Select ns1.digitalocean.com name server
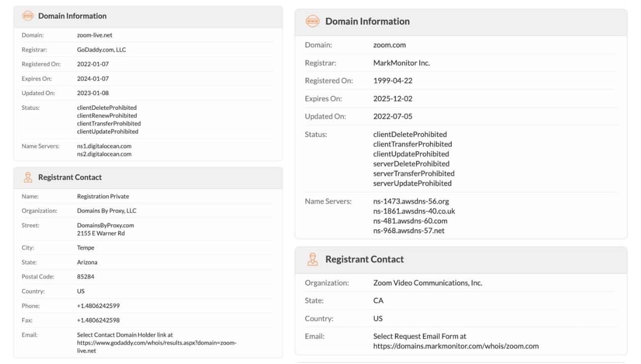 pyautogui.click(x=104, y=146)
